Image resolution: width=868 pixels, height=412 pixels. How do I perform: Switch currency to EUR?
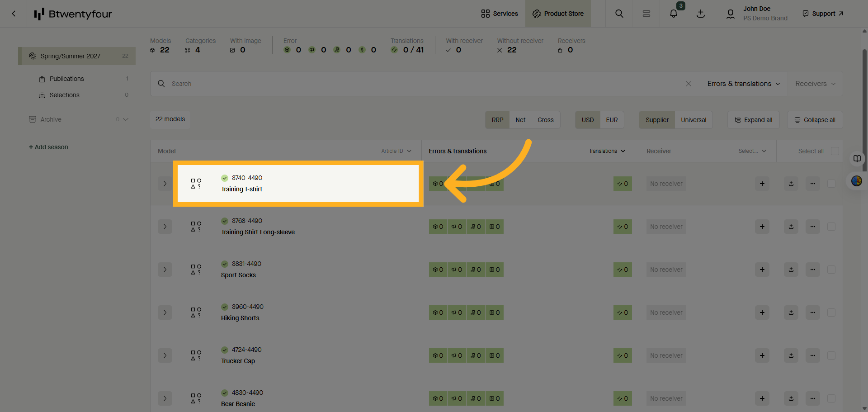[611, 120]
